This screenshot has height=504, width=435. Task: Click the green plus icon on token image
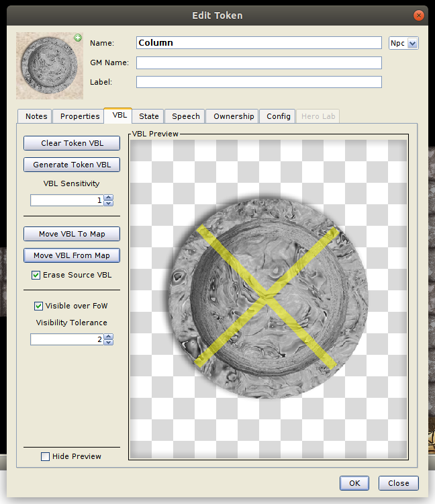tap(78, 38)
